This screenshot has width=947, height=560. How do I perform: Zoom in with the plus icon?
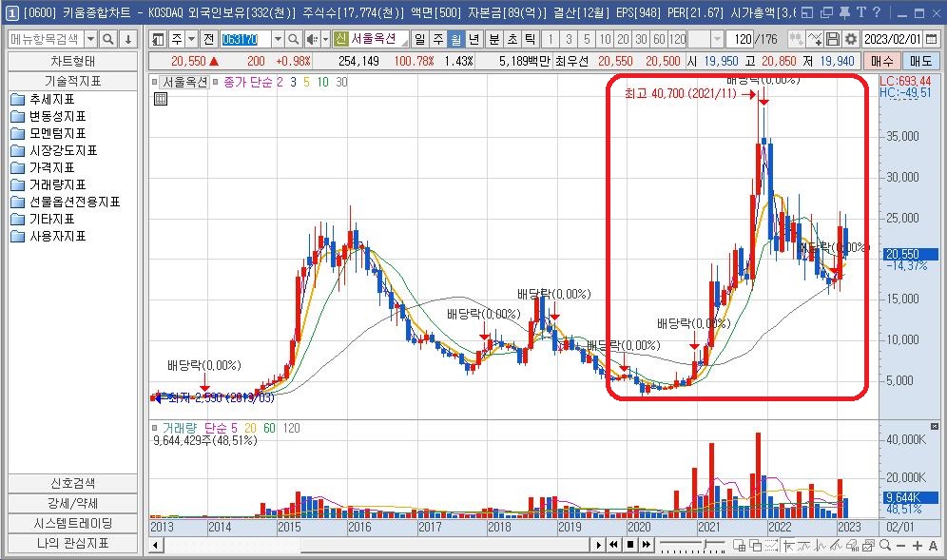[917, 546]
